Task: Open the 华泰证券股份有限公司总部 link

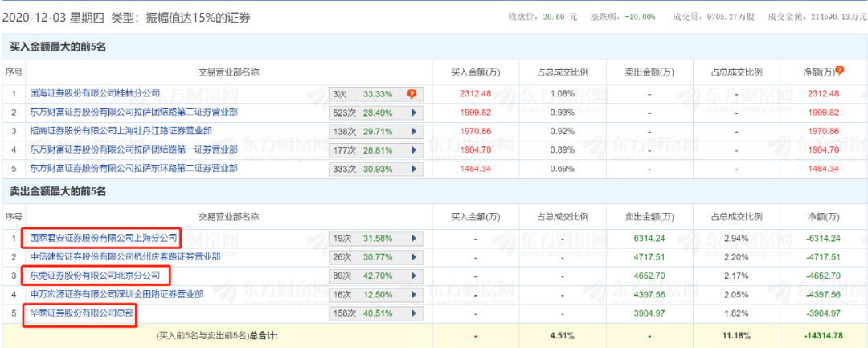Action: click(x=81, y=313)
